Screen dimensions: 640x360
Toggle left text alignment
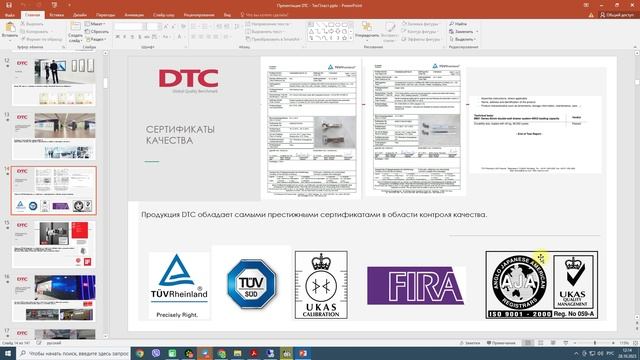(194, 37)
